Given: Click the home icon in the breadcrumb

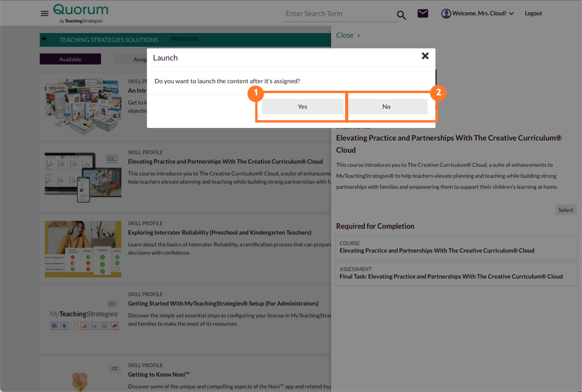Looking at the screenshot, I should click(x=44, y=40).
